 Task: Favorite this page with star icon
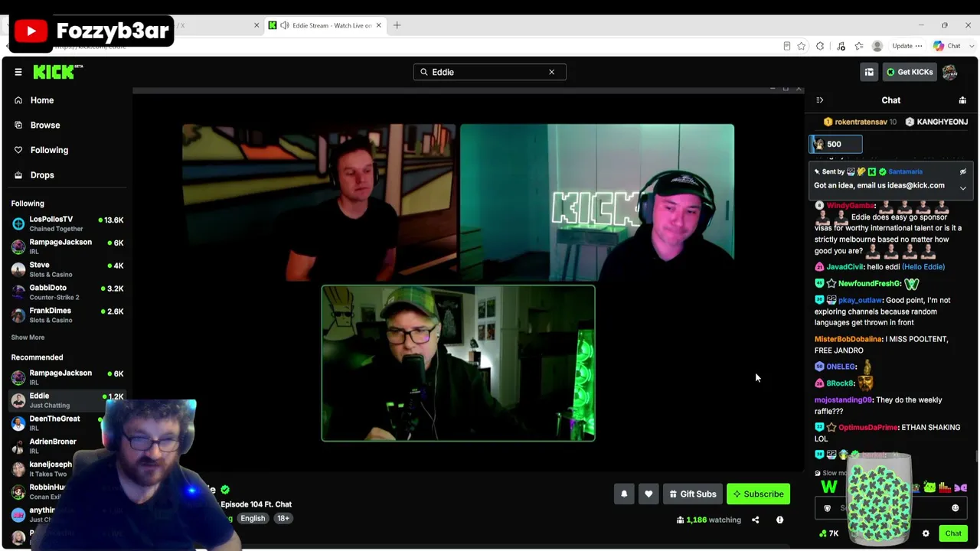click(801, 46)
